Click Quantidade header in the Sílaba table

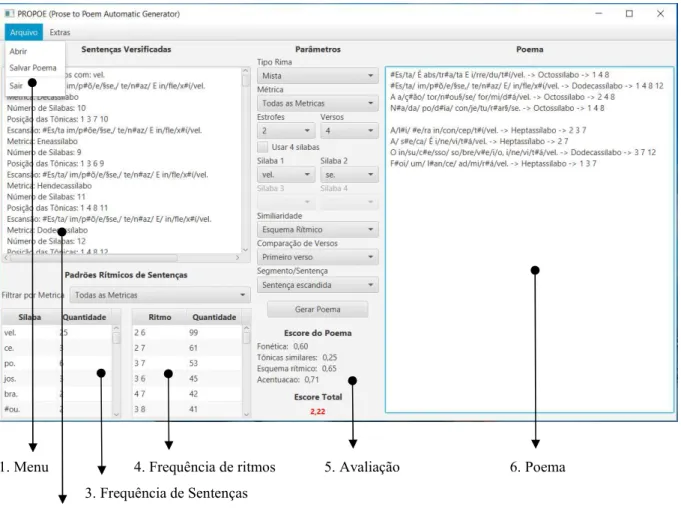click(84, 317)
